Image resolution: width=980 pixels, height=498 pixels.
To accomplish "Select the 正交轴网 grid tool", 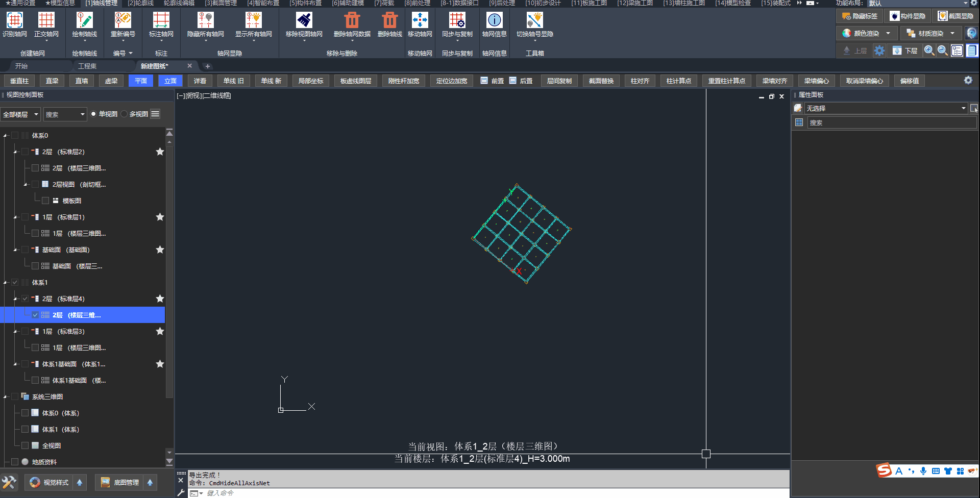I will 46,20.
